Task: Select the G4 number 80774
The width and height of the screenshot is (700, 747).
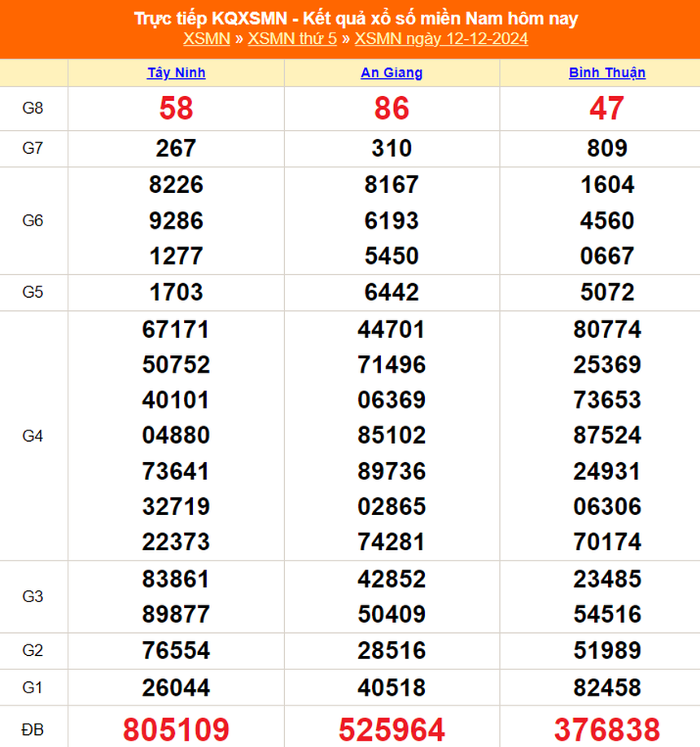Action: tap(606, 330)
